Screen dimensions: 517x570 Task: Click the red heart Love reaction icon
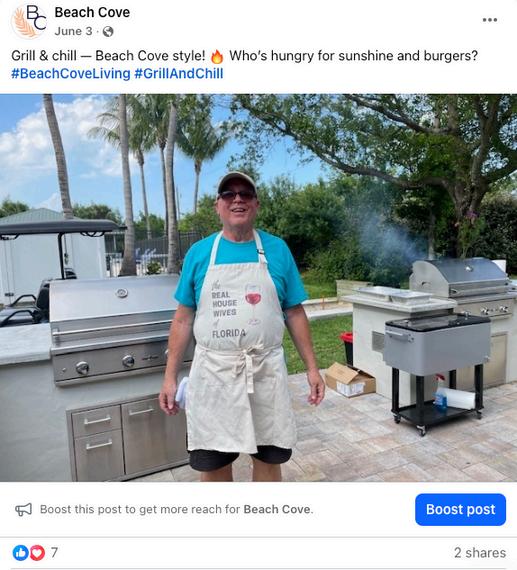37,553
